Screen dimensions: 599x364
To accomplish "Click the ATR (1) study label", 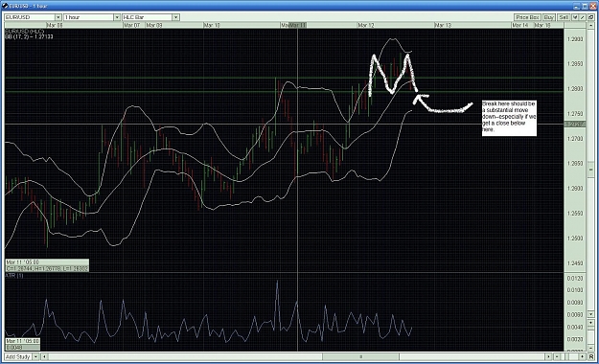I will click(14, 275).
